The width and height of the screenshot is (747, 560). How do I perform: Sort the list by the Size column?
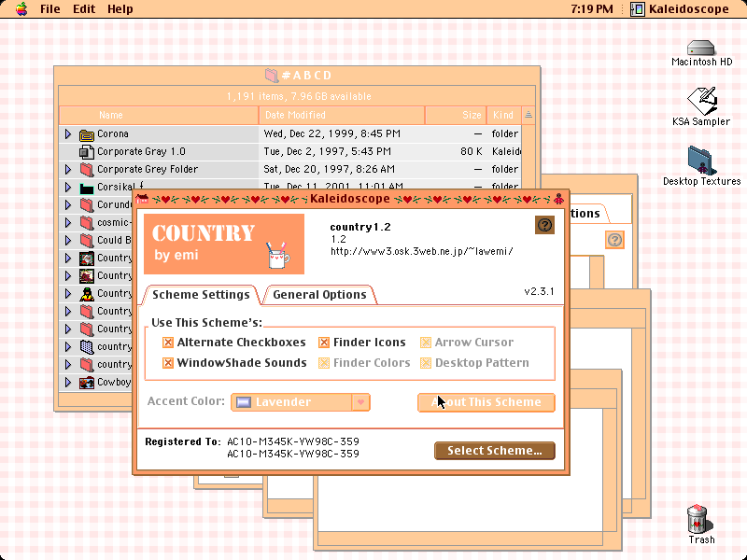[x=456, y=115]
